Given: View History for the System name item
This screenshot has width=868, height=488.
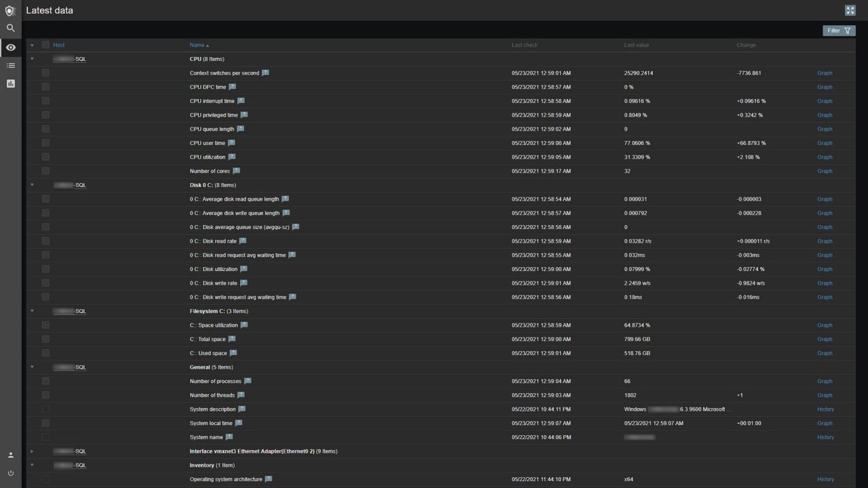Looking at the screenshot, I should [x=825, y=436].
